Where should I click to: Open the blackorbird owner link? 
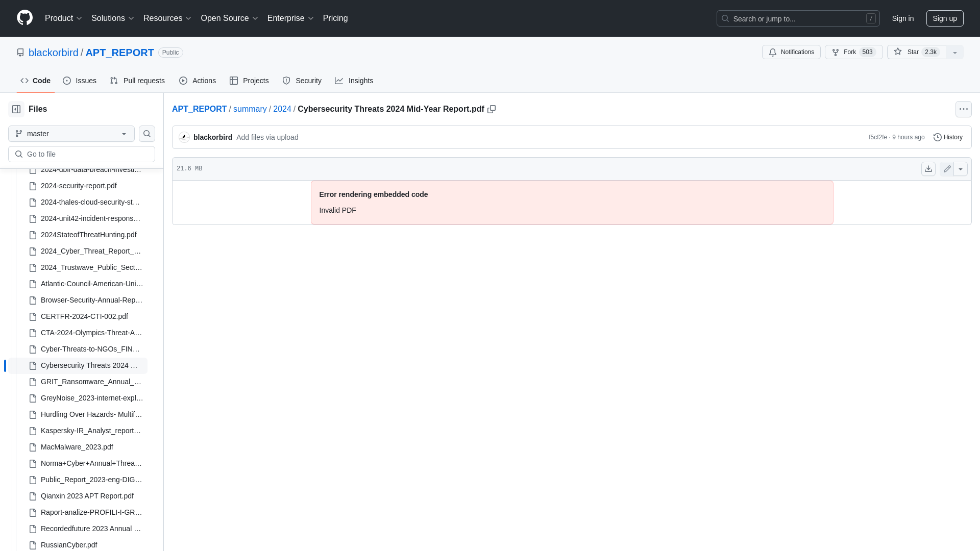54,53
